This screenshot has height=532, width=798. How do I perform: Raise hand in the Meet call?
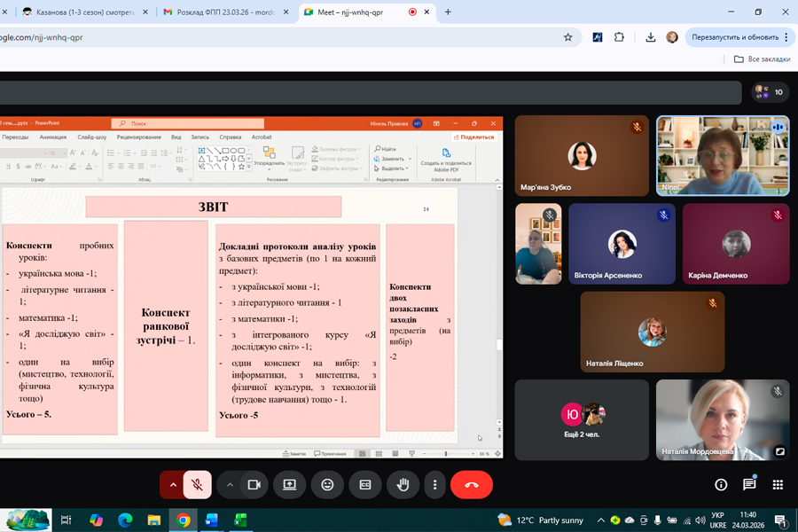403,485
